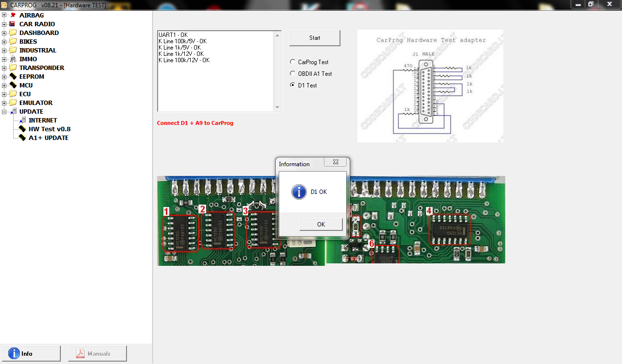Viewport: 622px width, 364px height.
Task: Select the D1 Test radio button
Action: point(292,85)
